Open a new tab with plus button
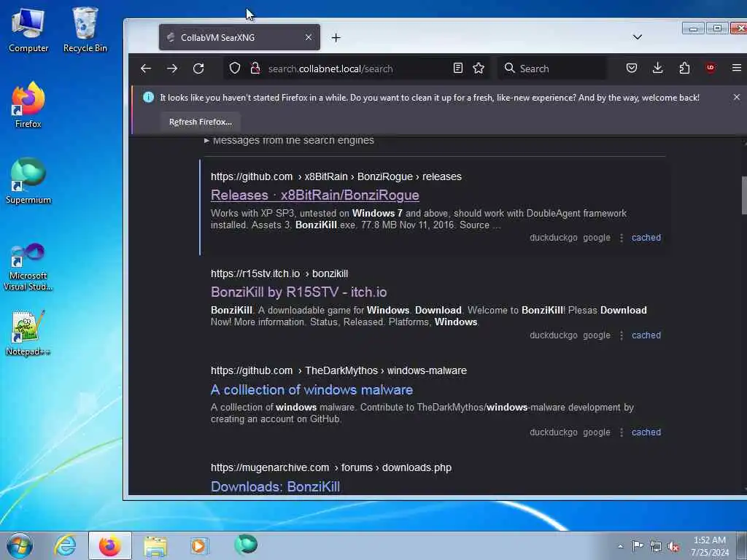Viewport: 747px width, 560px height. (336, 38)
